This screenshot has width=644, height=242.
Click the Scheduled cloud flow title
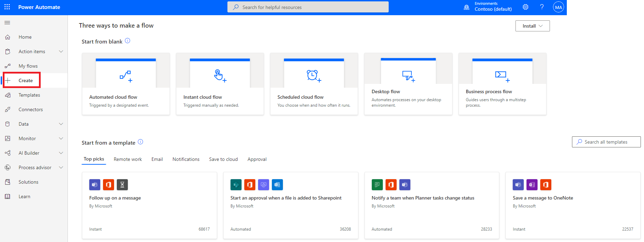coord(300,97)
